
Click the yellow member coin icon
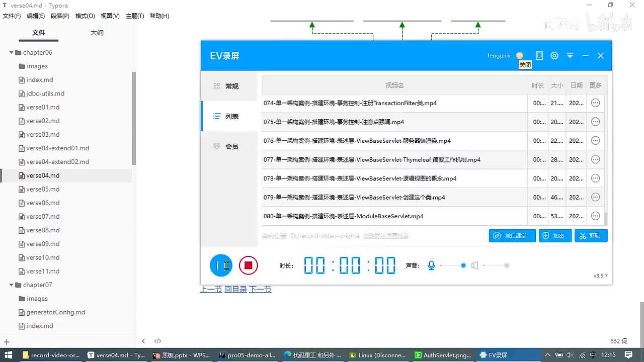point(519,56)
